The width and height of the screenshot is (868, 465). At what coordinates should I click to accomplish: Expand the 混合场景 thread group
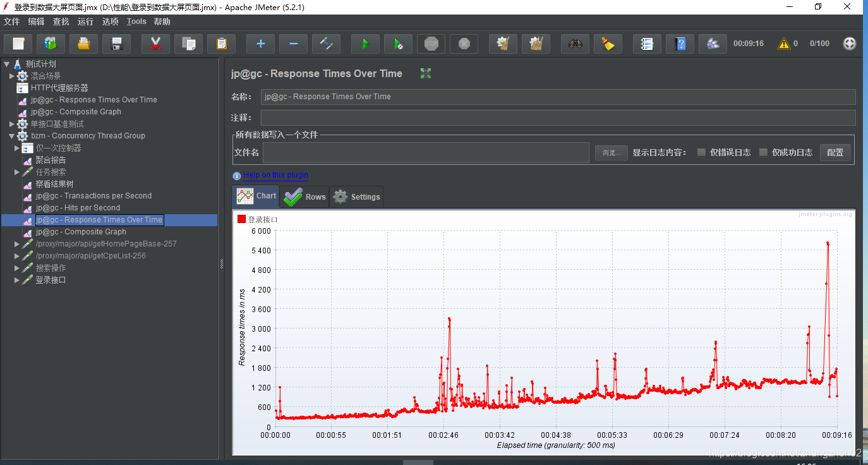tap(11, 76)
